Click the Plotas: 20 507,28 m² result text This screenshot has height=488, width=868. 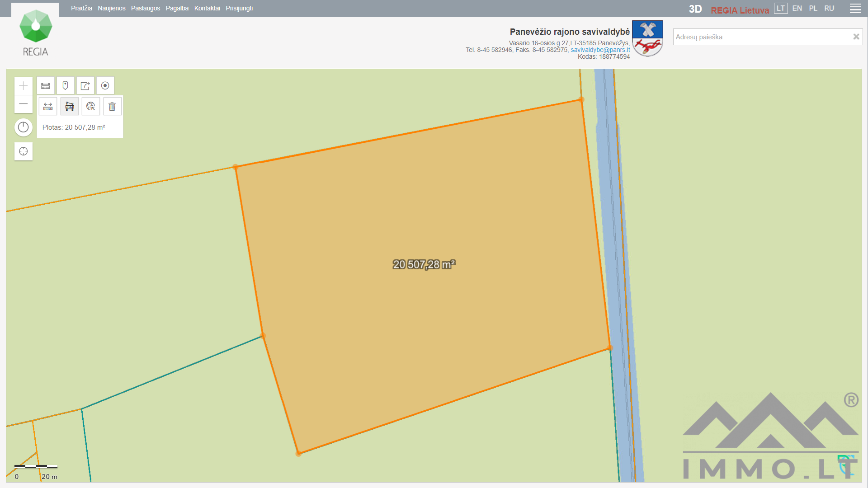click(x=74, y=127)
